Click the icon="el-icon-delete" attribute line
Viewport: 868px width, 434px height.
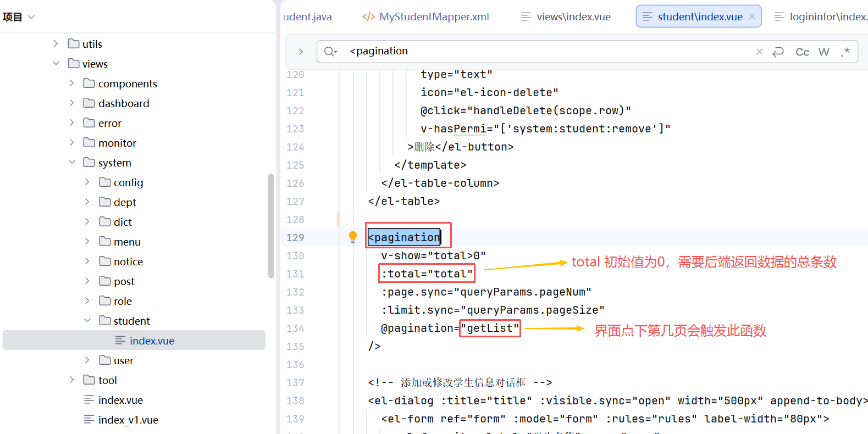click(490, 92)
